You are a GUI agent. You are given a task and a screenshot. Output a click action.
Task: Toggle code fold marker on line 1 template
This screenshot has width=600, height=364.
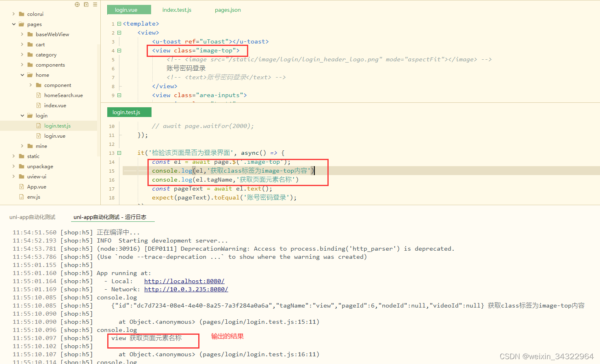119,24
